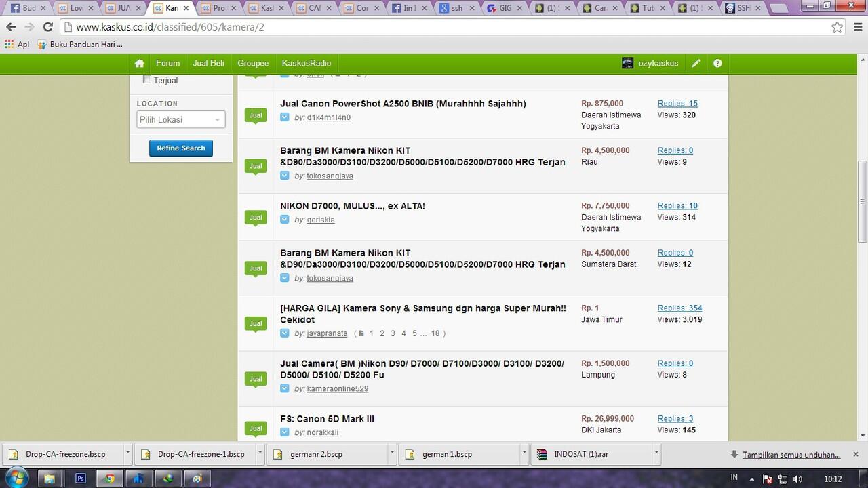Close the downloads bar
868x488 pixels.
(x=855, y=454)
